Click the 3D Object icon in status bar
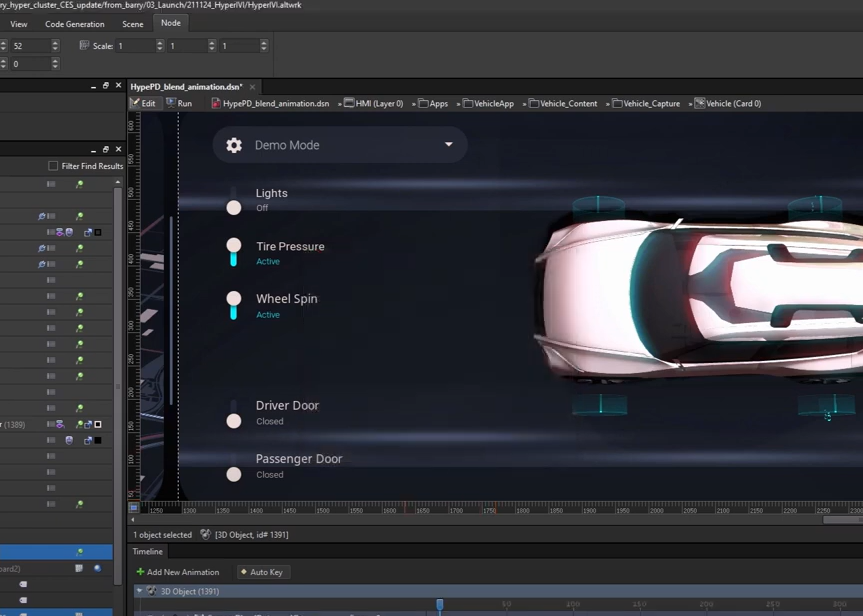This screenshot has height=616, width=863. click(x=205, y=535)
